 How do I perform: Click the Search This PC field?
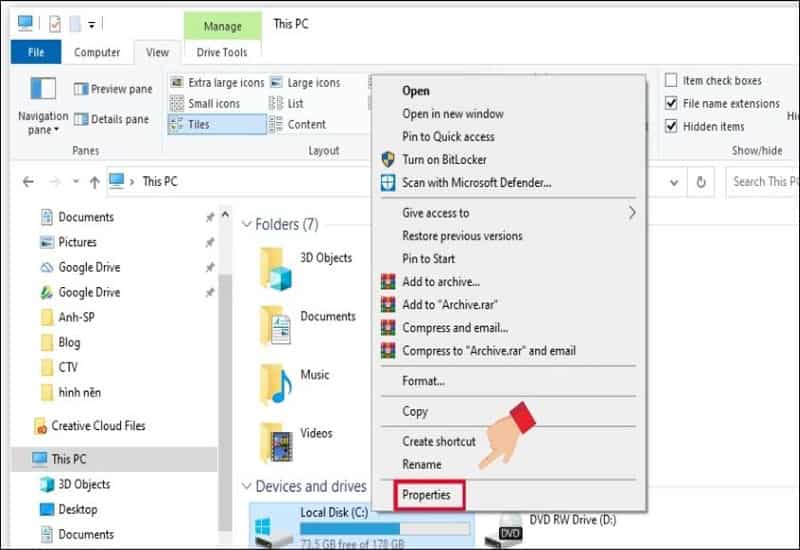click(x=765, y=182)
